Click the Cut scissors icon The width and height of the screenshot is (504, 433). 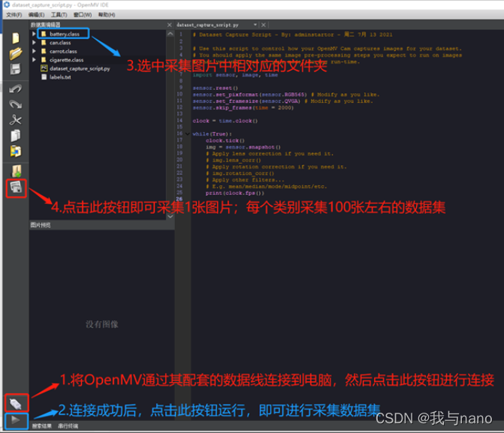(x=16, y=120)
